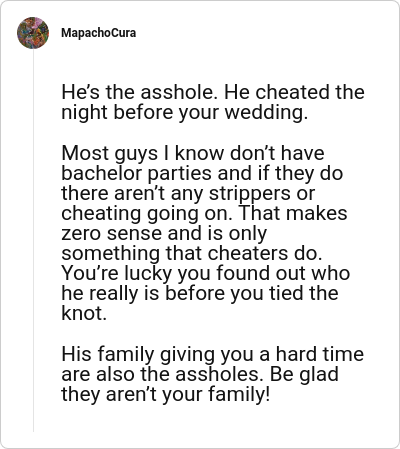Viewport: 400px width, 449px height.
Task: Click the line "are also the assholes. Be glad"
Action: point(200,374)
